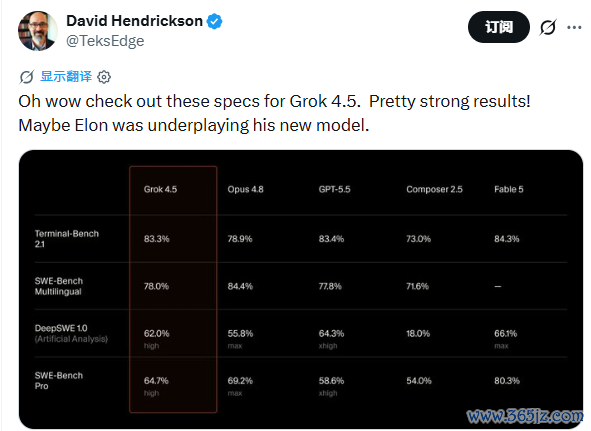Click the Opus 4.8 column header
591x431 pixels.
click(245, 189)
